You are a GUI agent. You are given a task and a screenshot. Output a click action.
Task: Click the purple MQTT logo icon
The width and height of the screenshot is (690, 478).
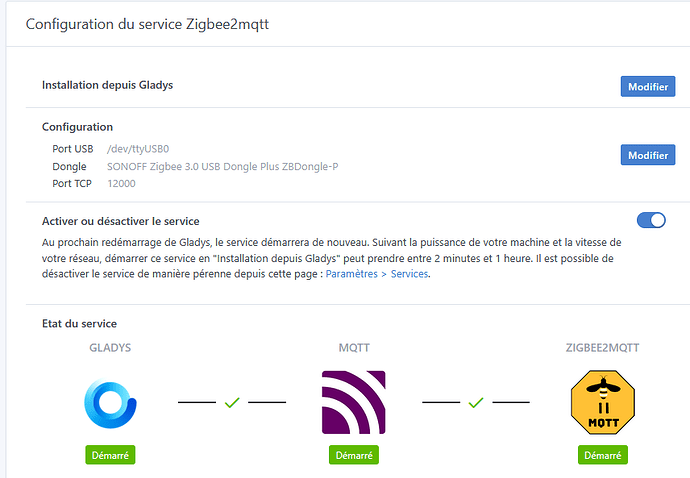(353, 402)
